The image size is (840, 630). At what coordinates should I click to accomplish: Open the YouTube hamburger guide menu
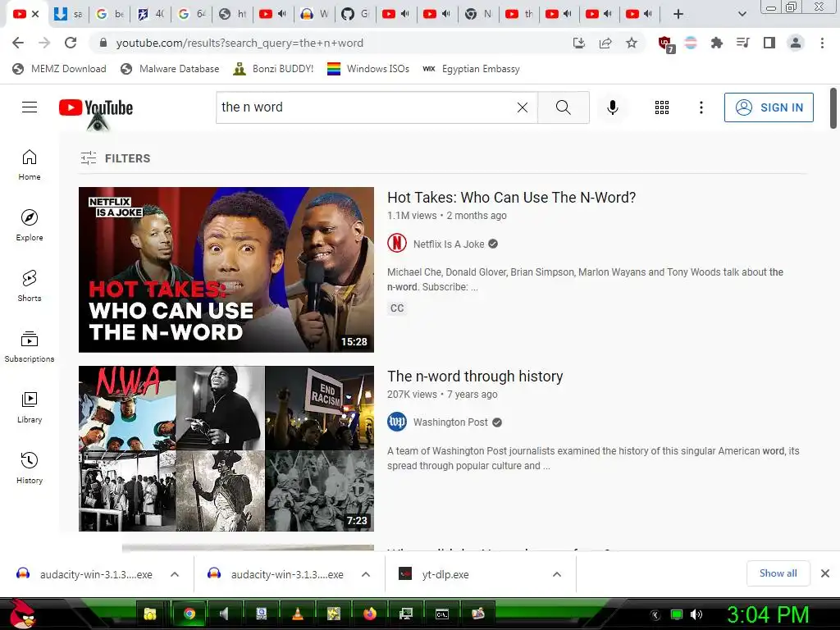click(x=30, y=107)
